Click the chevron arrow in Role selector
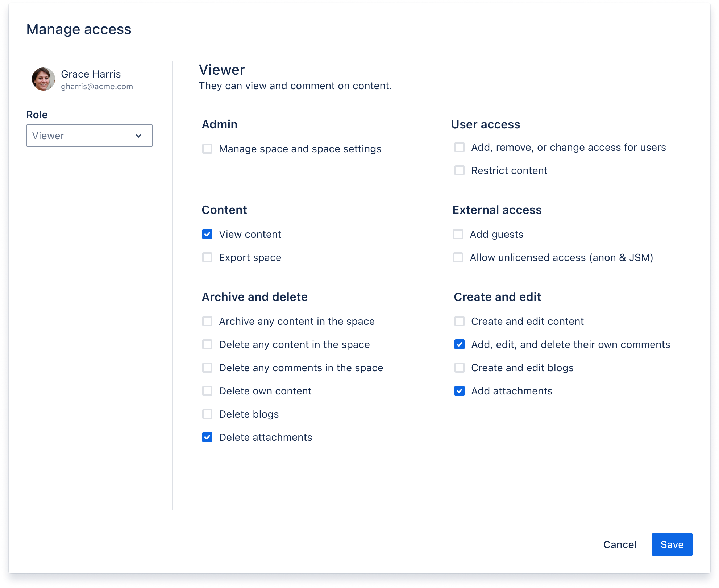Screen dimensions: 719x588 coord(138,136)
